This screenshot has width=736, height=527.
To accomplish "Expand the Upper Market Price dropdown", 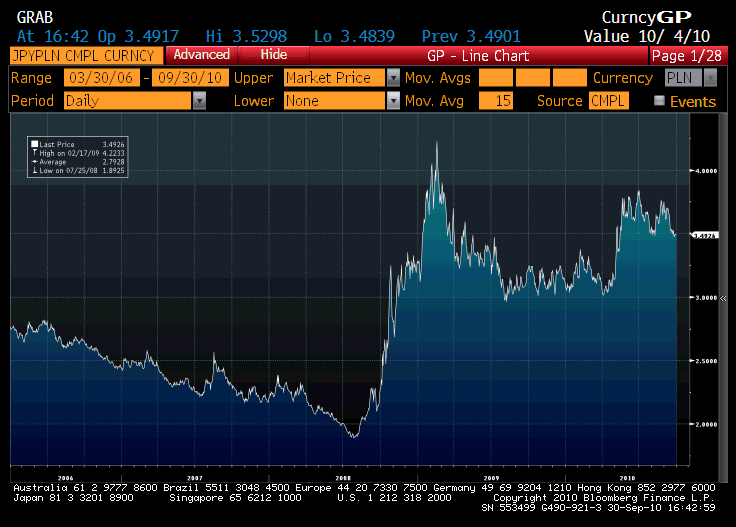I will (393, 78).
